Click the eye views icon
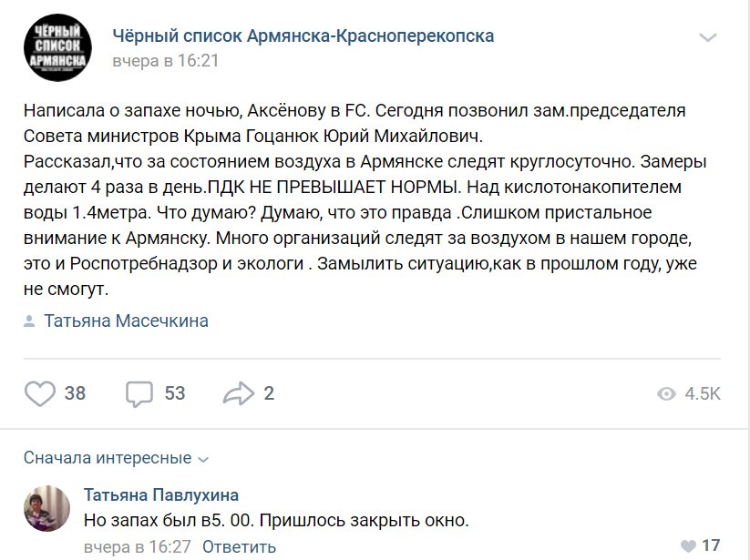 pos(666,393)
